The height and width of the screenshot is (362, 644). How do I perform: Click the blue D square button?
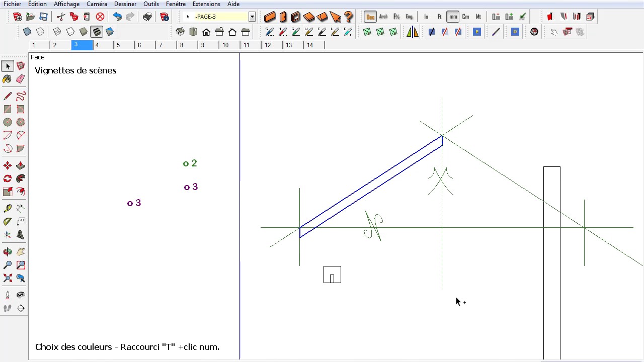tap(515, 32)
